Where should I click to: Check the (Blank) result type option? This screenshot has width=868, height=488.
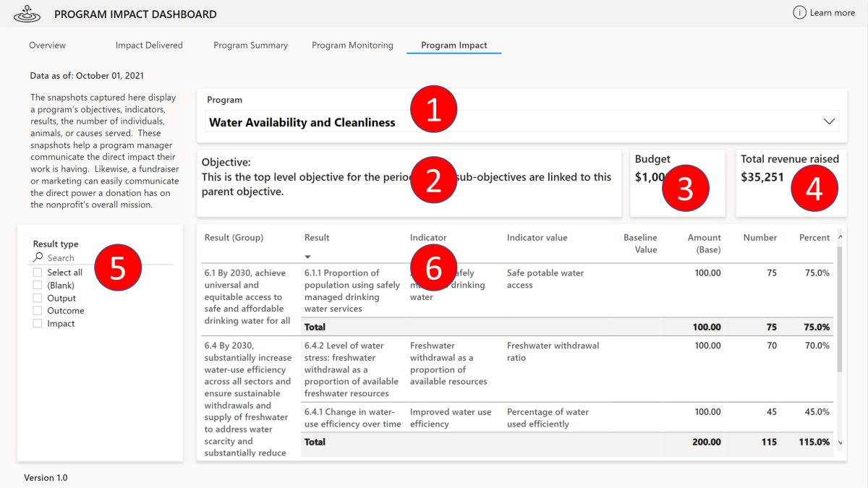37,285
